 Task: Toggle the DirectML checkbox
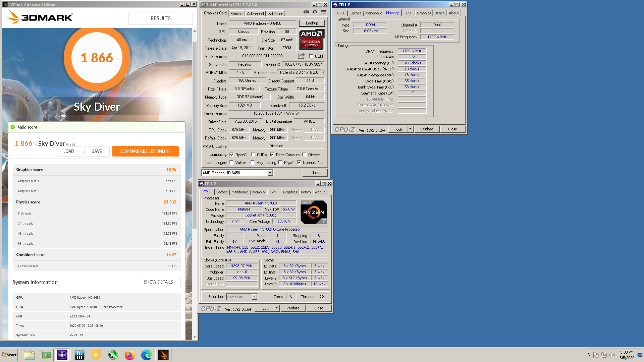(x=304, y=155)
